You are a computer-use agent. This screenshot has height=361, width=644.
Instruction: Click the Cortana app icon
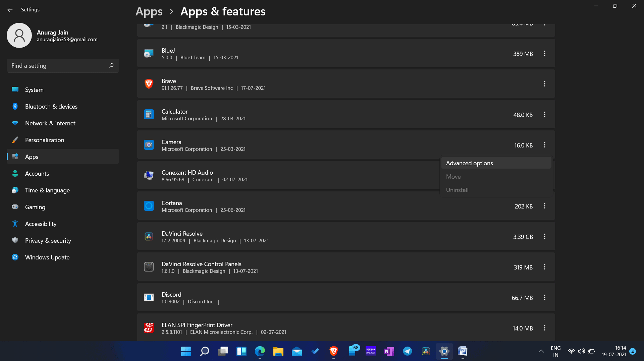tap(149, 206)
